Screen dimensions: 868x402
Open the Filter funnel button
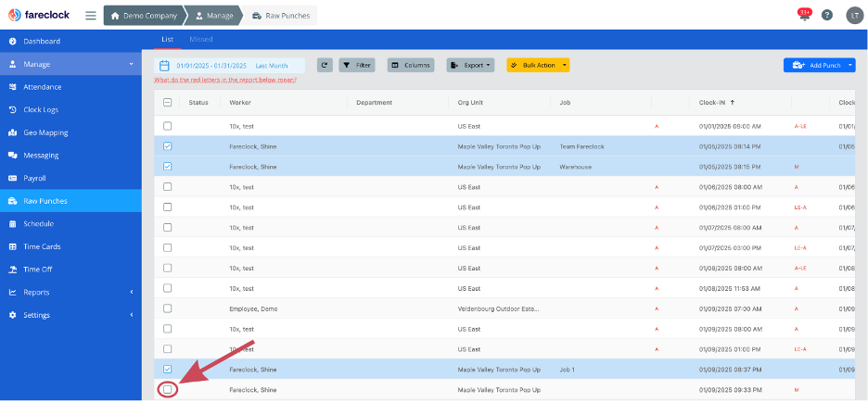click(356, 65)
